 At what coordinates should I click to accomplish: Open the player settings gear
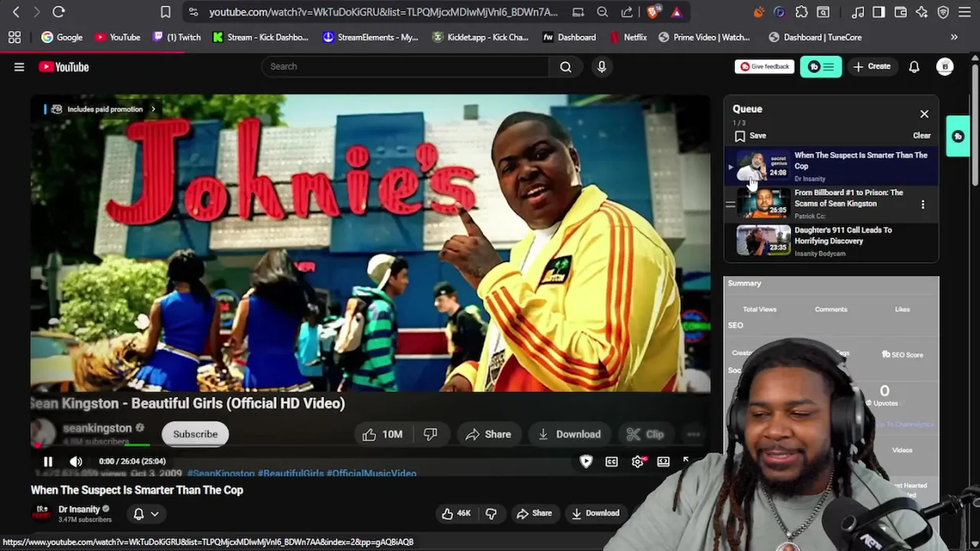638,461
